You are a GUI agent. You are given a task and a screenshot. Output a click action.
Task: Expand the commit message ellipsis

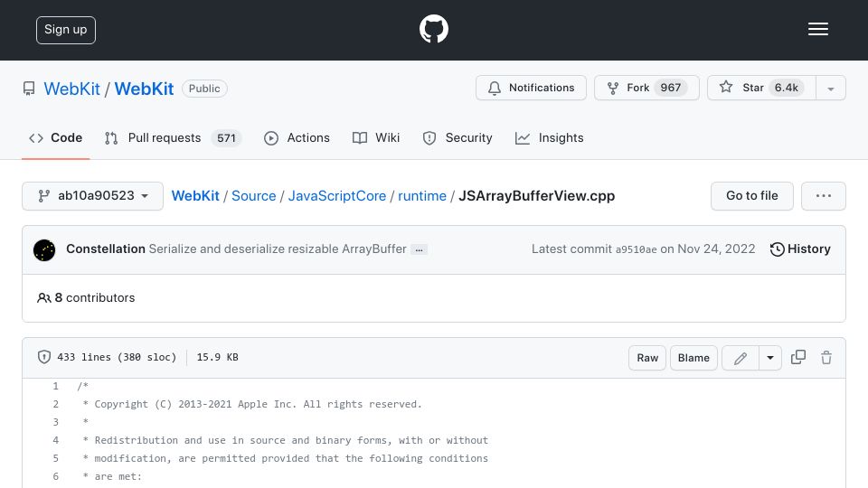point(419,250)
